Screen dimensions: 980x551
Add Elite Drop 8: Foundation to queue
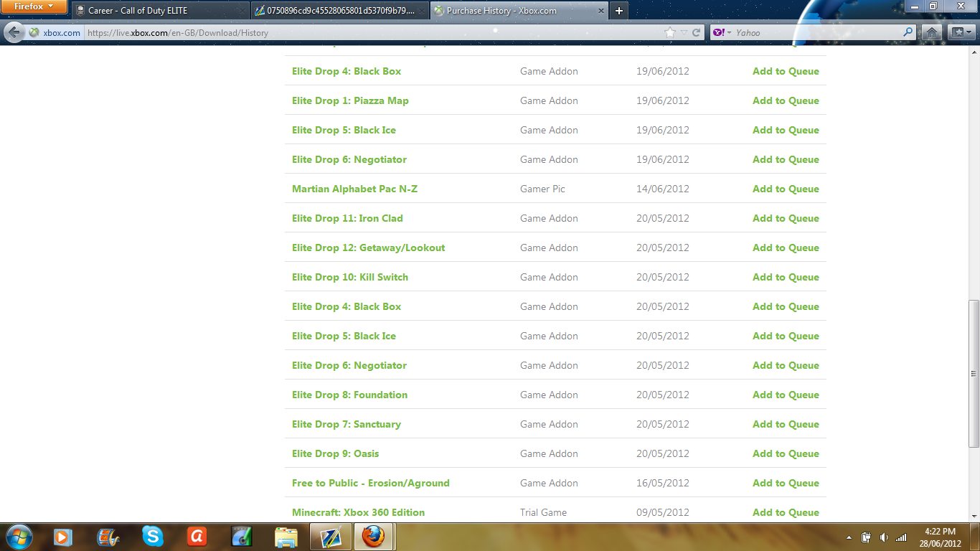point(786,395)
